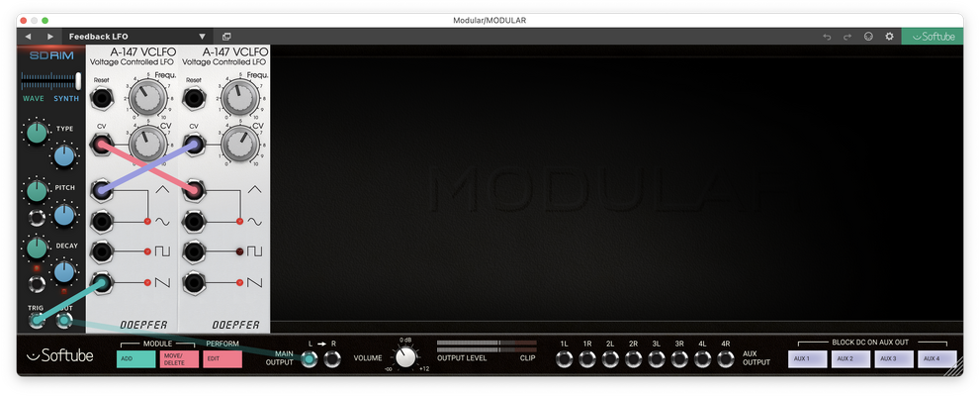Click the 2L aux output jack
The image size is (980, 396).
(x=610, y=359)
